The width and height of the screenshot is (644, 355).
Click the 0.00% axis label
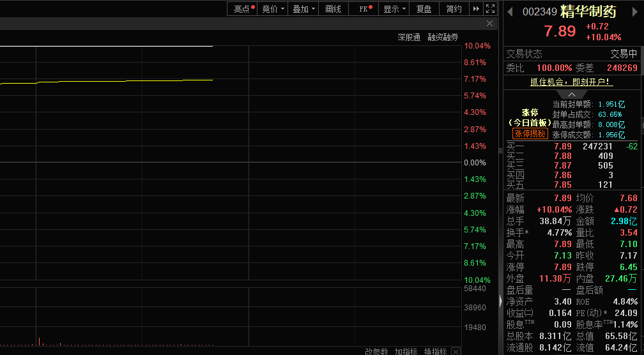point(475,163)
